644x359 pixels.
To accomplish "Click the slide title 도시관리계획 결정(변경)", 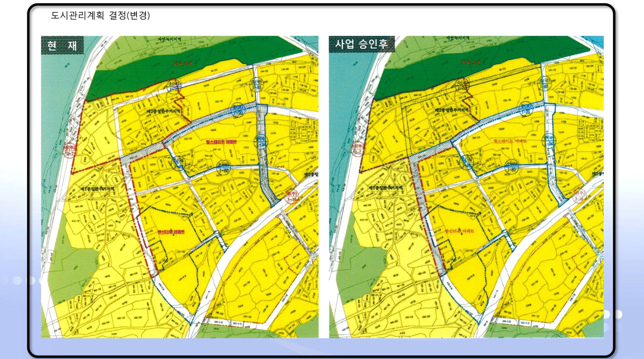I will (x=100, y=15).
